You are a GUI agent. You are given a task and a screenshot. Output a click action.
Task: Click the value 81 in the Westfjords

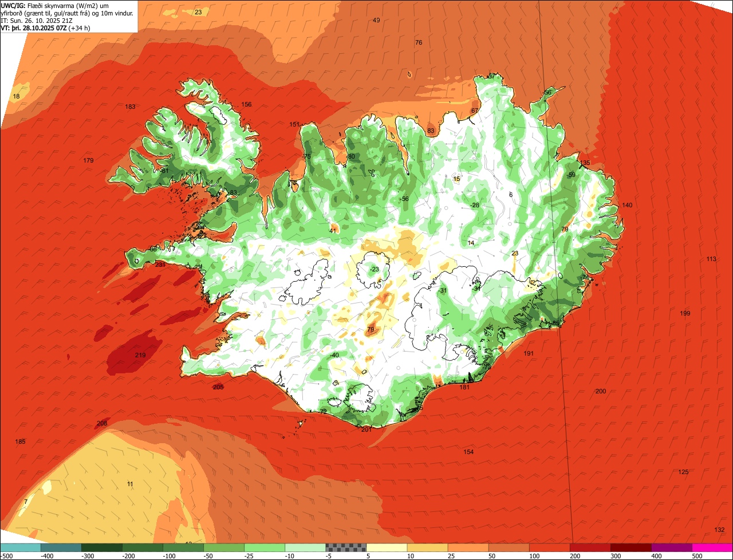(x=165, y=171)
